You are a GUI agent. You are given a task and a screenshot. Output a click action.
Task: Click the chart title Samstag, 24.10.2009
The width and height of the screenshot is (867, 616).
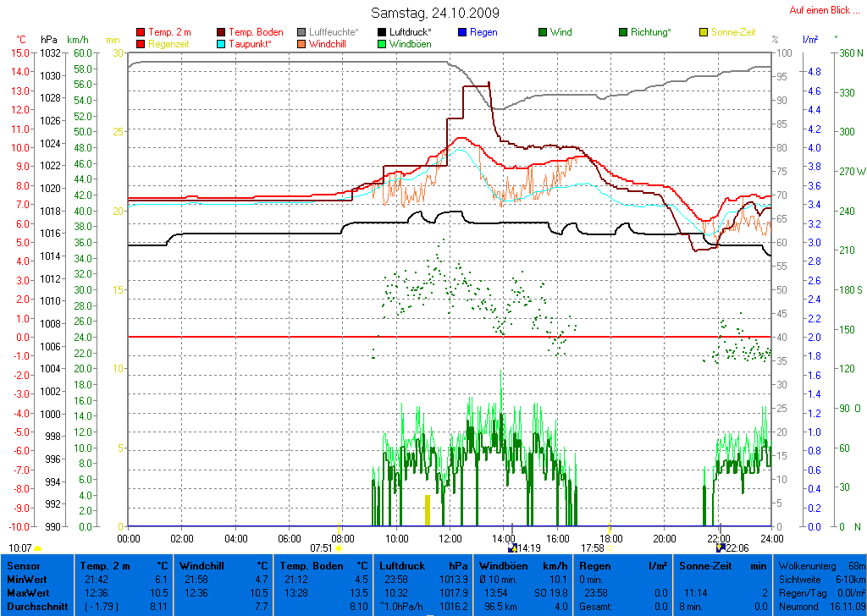pyautogui.click(x=435, y=13)
